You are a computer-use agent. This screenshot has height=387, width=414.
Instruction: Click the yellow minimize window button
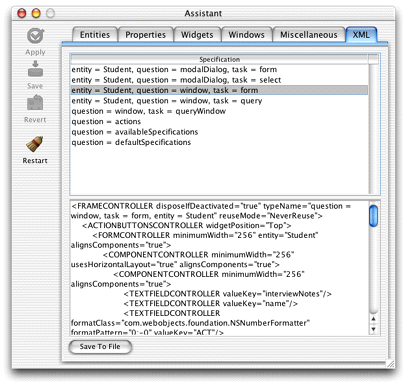point(36,13)
